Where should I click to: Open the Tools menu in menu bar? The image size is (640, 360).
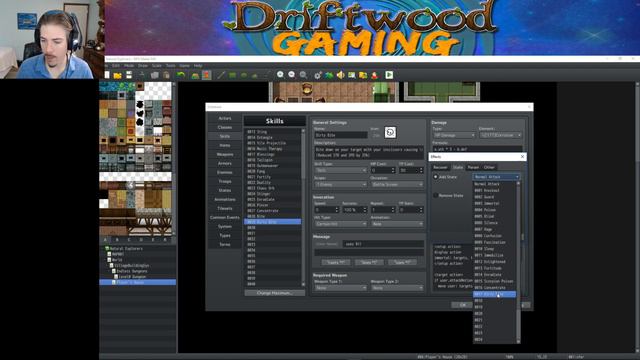pyautogui.click(x=170, y=66)
